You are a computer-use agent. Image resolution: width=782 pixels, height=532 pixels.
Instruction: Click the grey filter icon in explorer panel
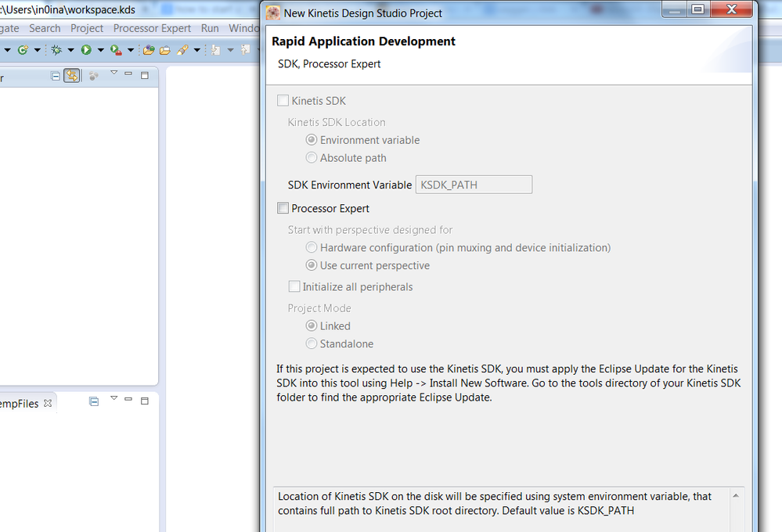[x=93, y=76]
